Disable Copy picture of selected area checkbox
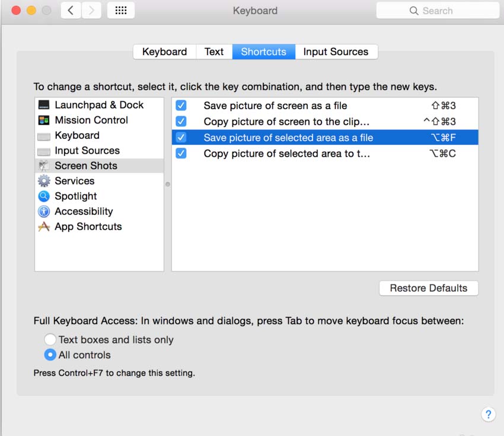Image resolution: width=504 pixels, height=436 pixels. point(181,154)
